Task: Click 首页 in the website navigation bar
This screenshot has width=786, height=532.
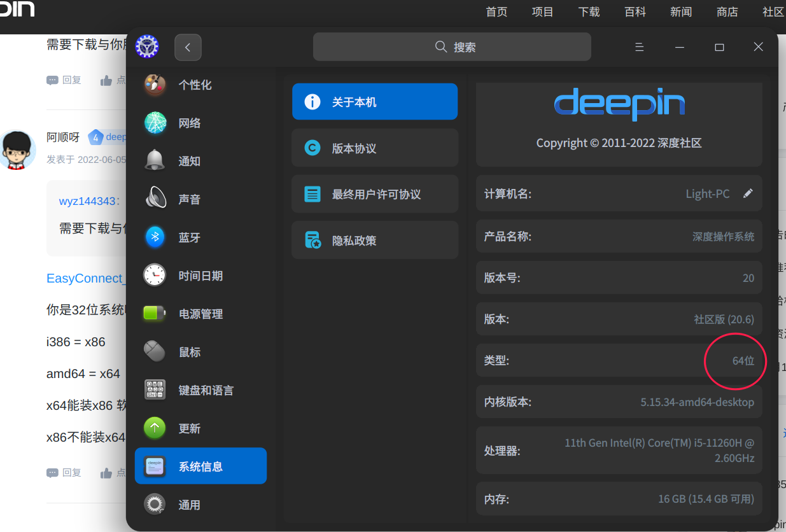Action: [x=496, y=11]
